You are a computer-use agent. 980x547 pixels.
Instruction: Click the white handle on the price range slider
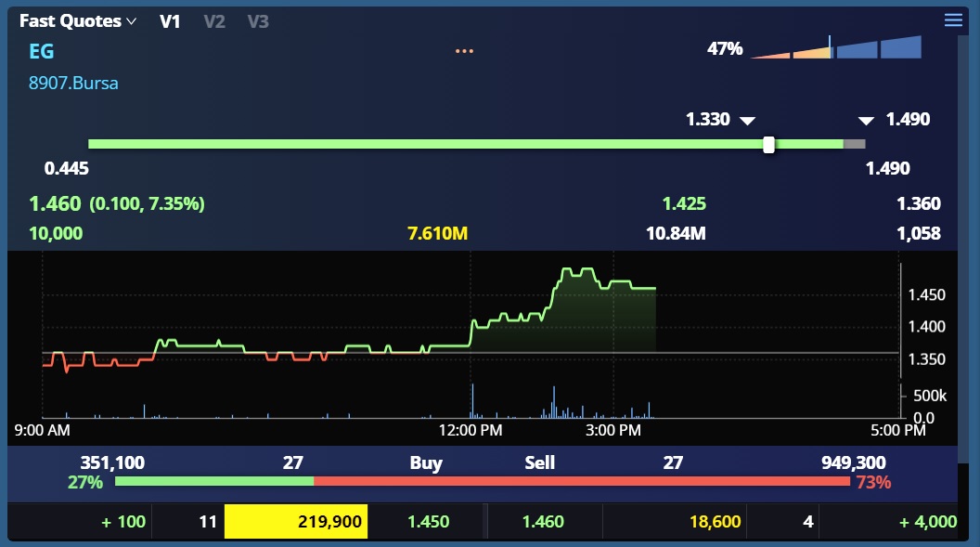pos(768,144)
